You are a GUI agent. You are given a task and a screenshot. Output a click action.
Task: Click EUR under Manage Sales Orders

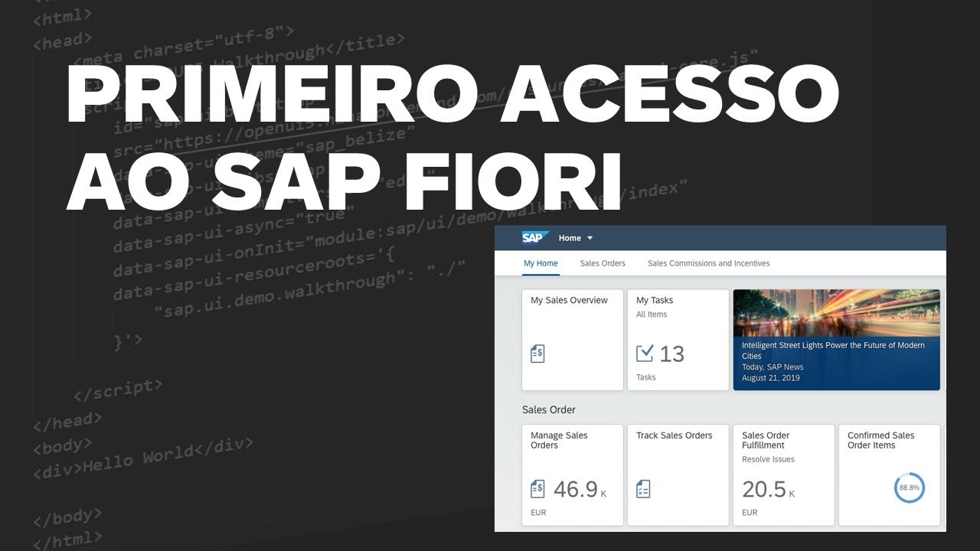pyautogui.click(x=538, y=513)
